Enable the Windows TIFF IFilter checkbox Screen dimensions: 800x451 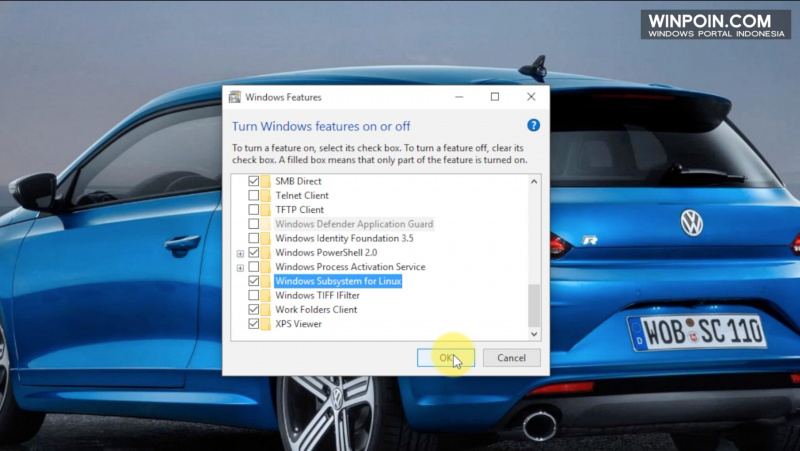pyautogui.click(x=254, y=295)
